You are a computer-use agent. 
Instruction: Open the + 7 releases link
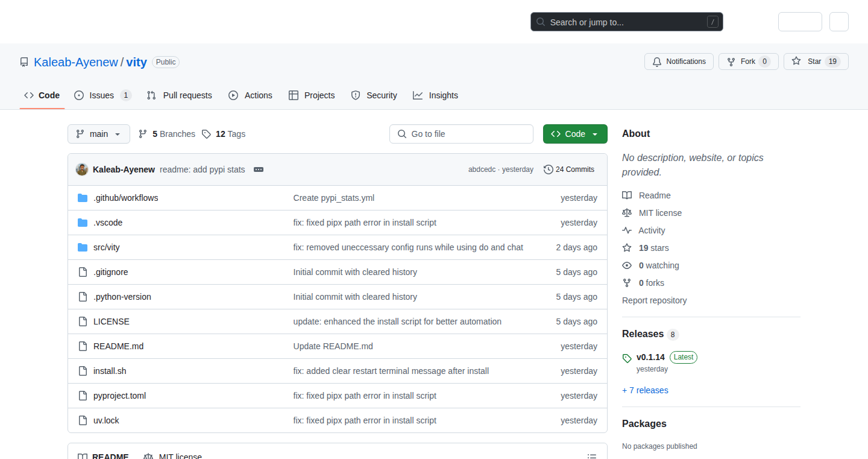tap(645, 390)
